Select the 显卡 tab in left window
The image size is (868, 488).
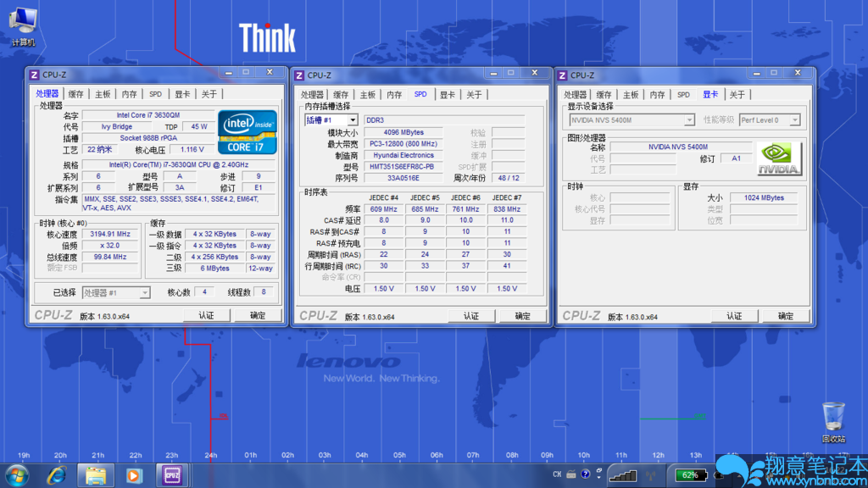click(182, 94)
